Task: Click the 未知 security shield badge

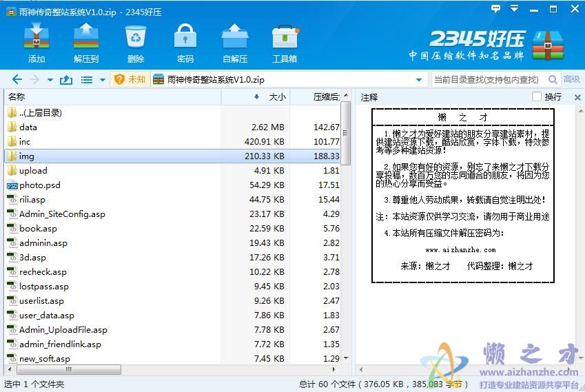Action: pyautogui.click(x=130, y=79)
